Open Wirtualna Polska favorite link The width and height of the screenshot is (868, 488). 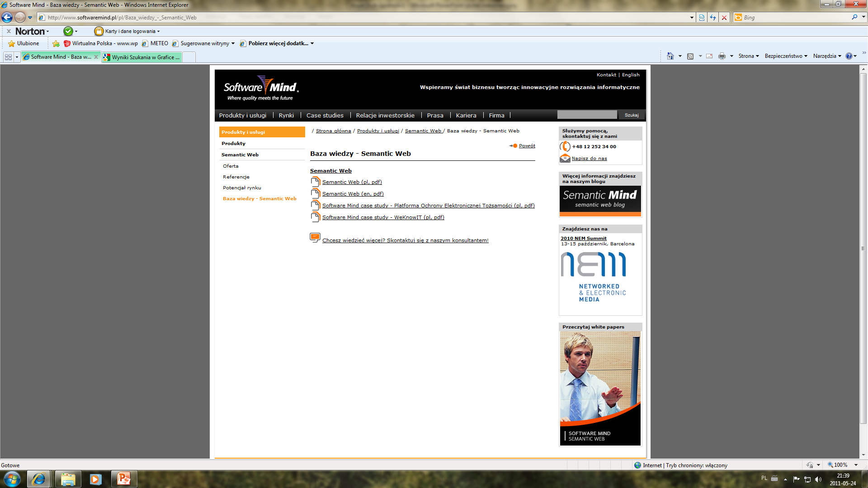tap(100, 43)
